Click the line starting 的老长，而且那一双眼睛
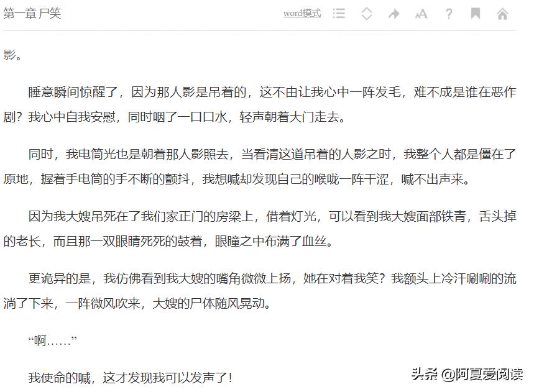534x392 pixels. point(168,241)
